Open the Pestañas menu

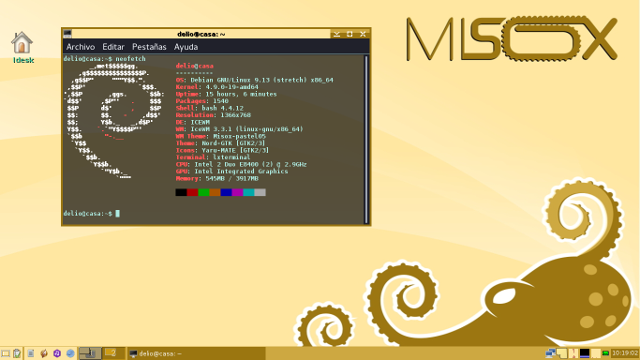tap(149, 47)
